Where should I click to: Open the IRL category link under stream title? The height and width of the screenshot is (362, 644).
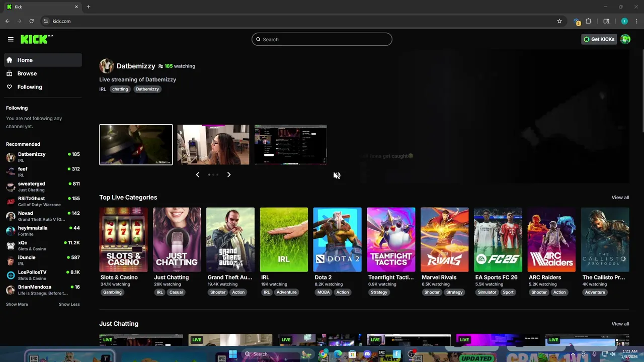coord(103,89)
